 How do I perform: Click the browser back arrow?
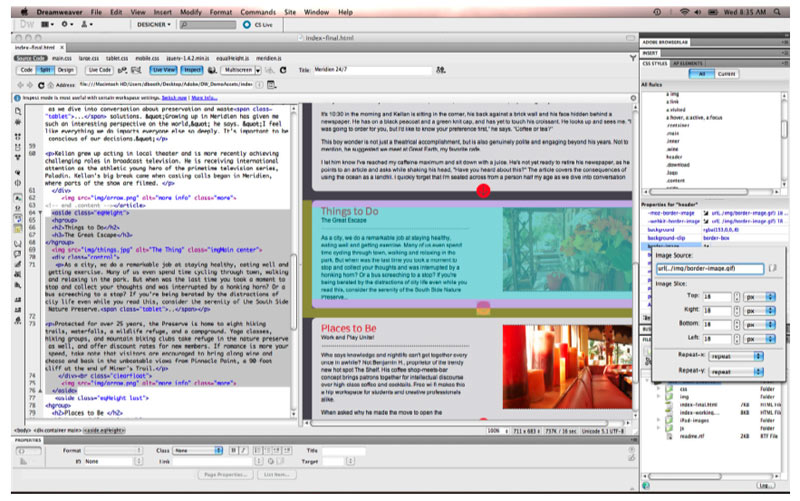pyautogui.click(x=20, y=85)
